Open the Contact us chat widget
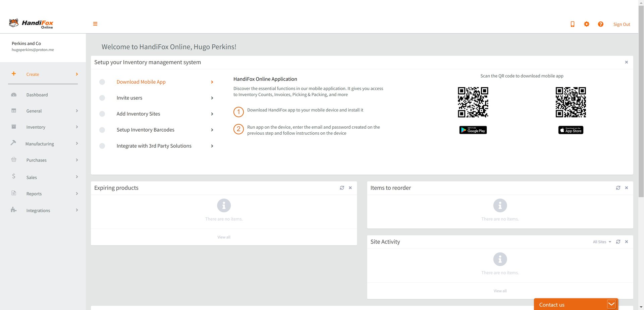644x310 pixels. [x=576, y=304]
